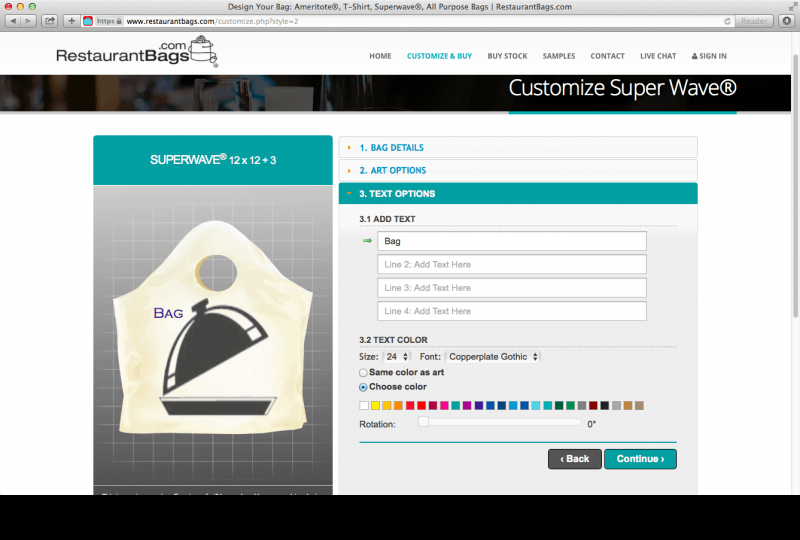
Task: Click the Continue button
Action: point(640,459)
